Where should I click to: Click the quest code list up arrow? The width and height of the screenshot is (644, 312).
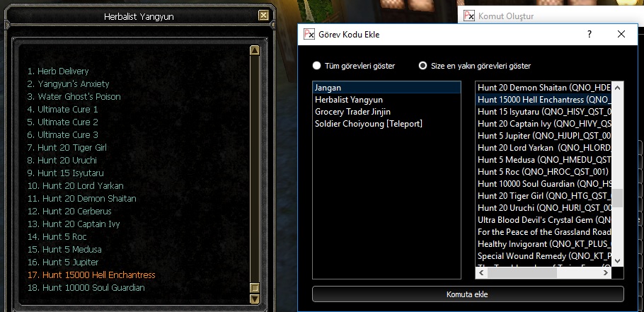[617, 87]
